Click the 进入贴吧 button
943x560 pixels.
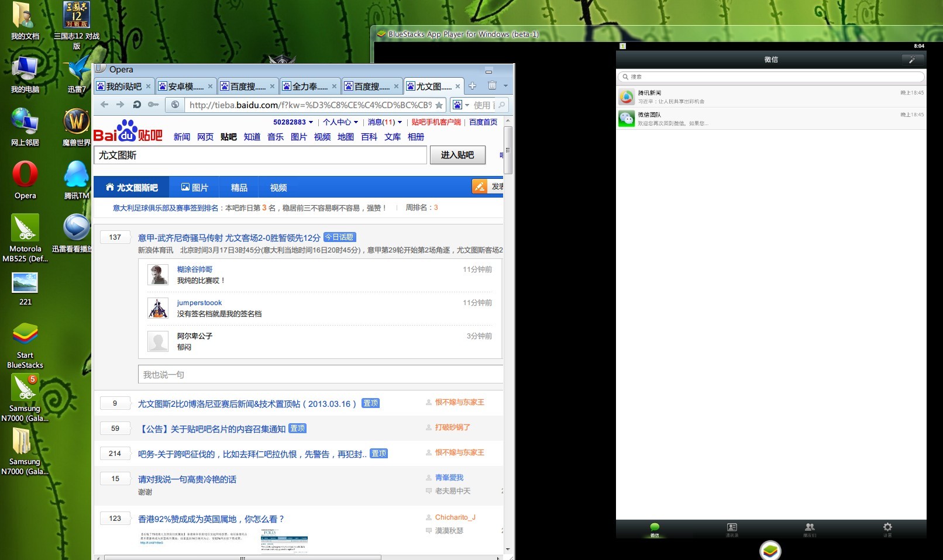(457, 155)
